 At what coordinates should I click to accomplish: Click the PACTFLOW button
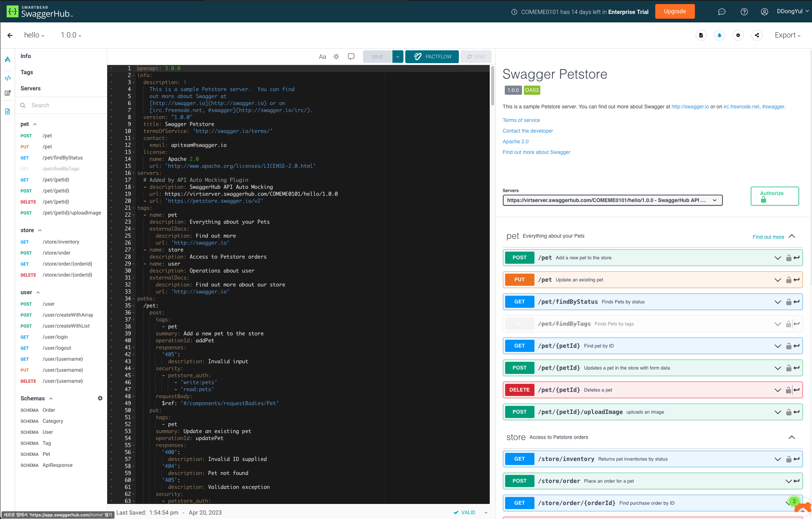pos(432,57)
